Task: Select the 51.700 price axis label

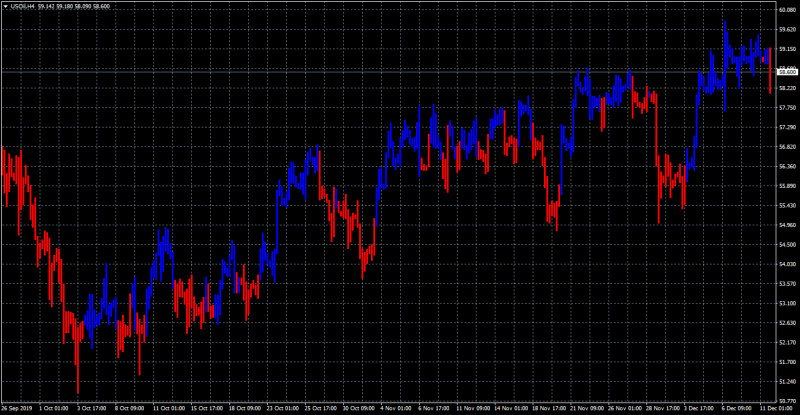Action: [x=787, y=362]
